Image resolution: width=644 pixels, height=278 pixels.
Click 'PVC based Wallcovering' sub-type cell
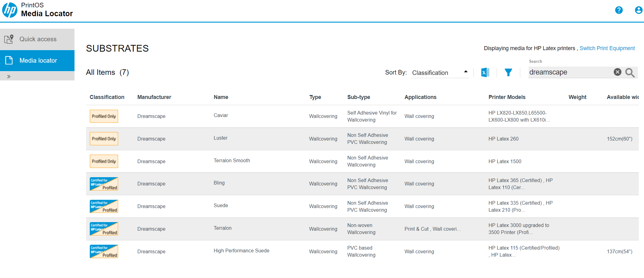pos(361,251)
